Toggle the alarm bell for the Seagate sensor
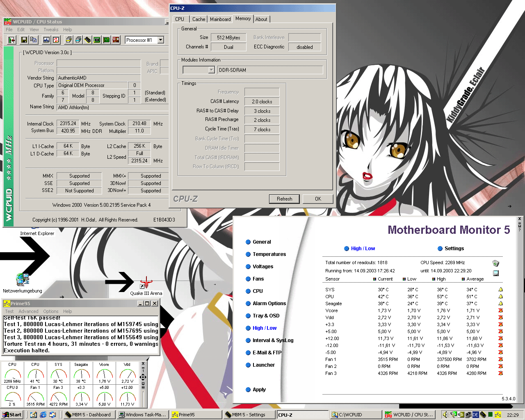The image size is (525, 420). (x=500, y=304)
